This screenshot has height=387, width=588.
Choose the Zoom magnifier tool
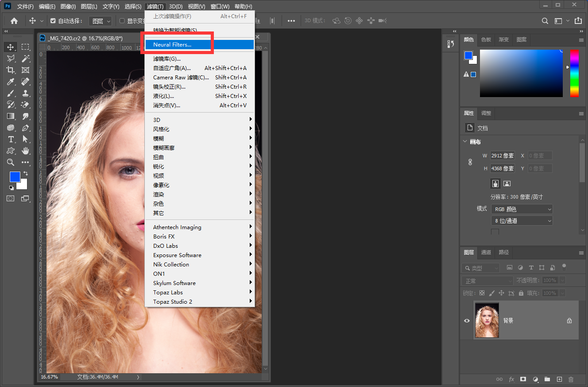pyautogui.click(x=11, y=162)
